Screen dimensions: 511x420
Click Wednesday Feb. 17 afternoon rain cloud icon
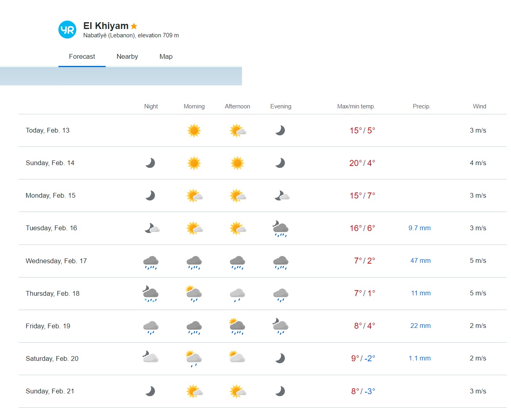(x=237, y=262)
